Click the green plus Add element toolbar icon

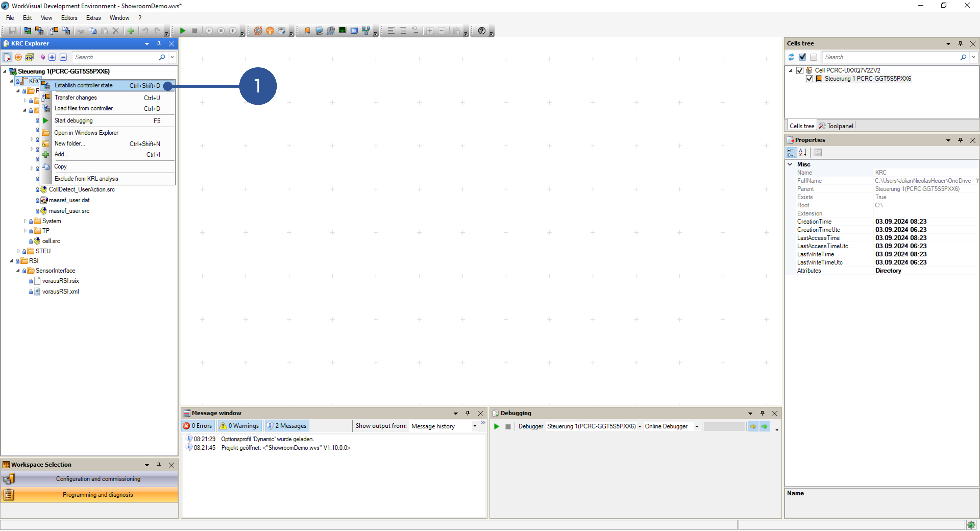(131, 31)
